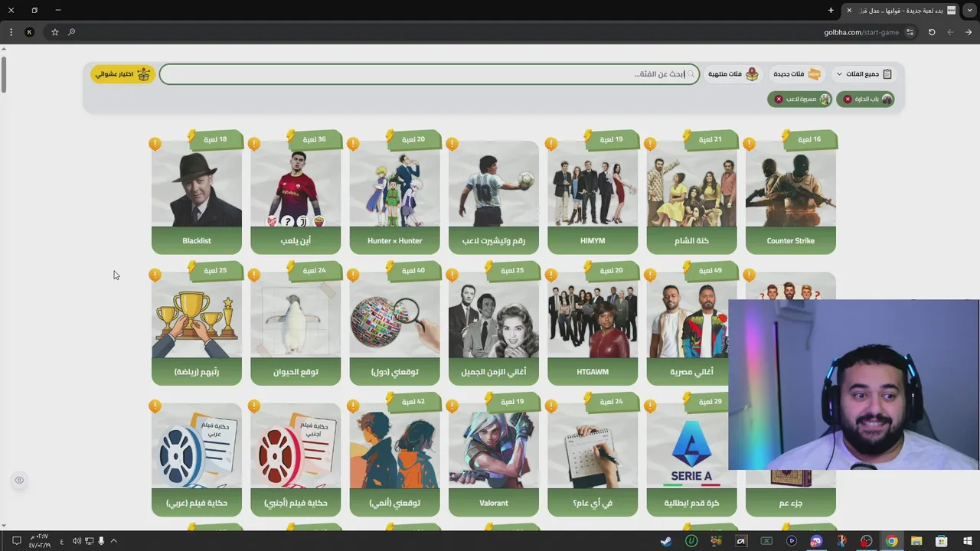Open Steam from the taskbar
The width and height of the screenshot is (980, 551).
(666, 541)
